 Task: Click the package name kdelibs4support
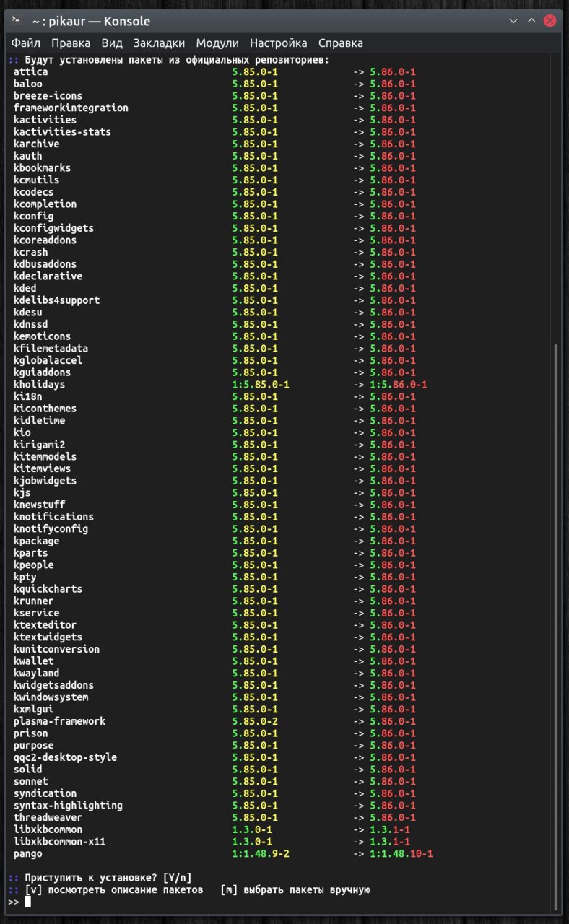(56, 300)
